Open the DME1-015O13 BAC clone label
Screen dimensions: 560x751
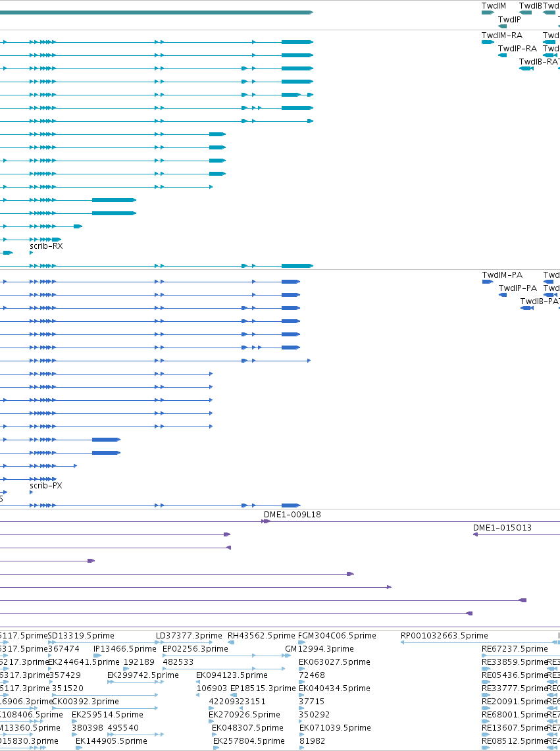pos(502,527)
